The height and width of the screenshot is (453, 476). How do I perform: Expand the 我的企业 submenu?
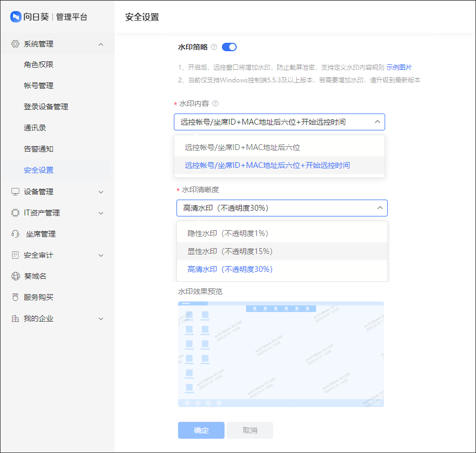click(x=101, y=319)
